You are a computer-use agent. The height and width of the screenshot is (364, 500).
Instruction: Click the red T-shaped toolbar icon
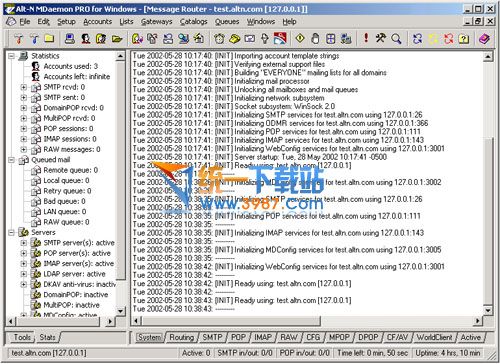tap(19, 39)
